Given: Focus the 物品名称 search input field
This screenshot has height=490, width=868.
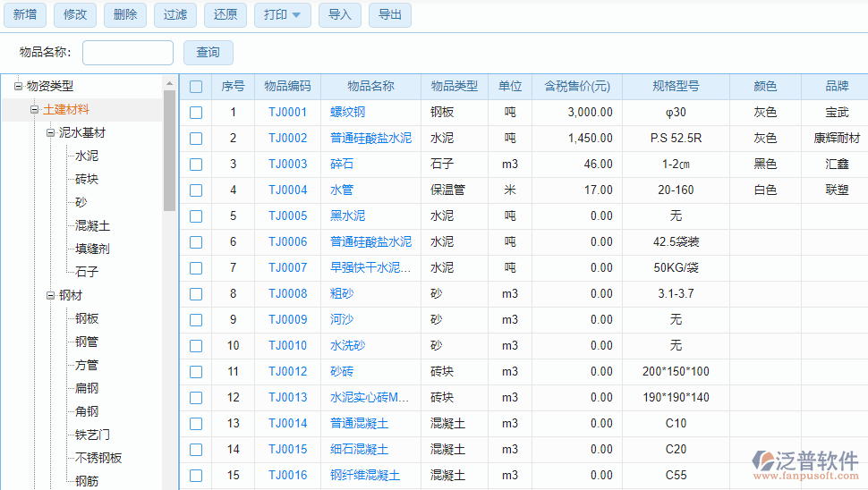Looking at the screenshot, I should (x=128, y=53).
